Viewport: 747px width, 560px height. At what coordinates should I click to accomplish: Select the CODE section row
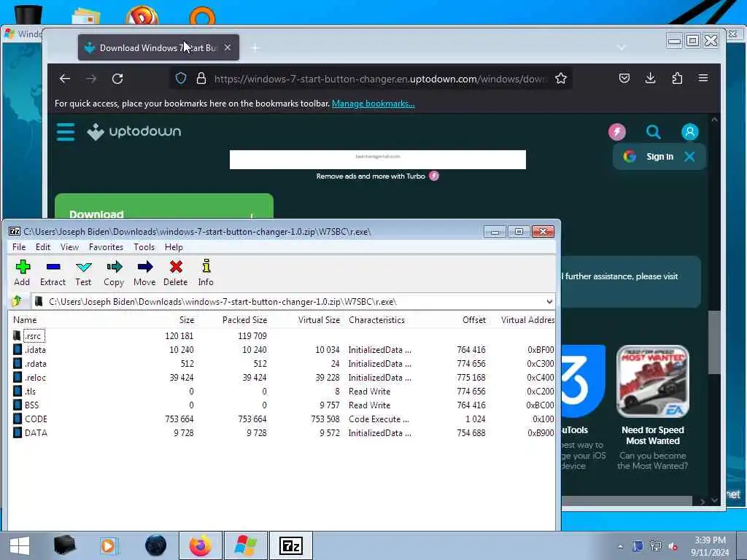(x=283, y=419)
